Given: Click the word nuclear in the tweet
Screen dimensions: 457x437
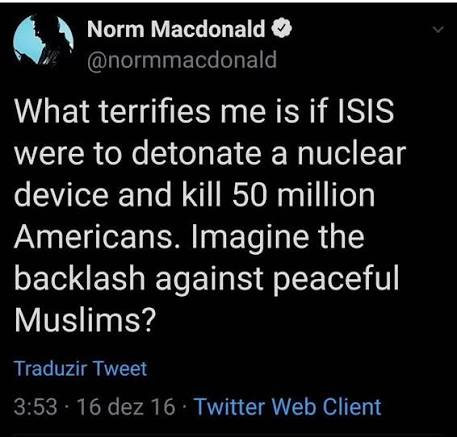Looking at the screenshot, I should (x=351, y=153).
